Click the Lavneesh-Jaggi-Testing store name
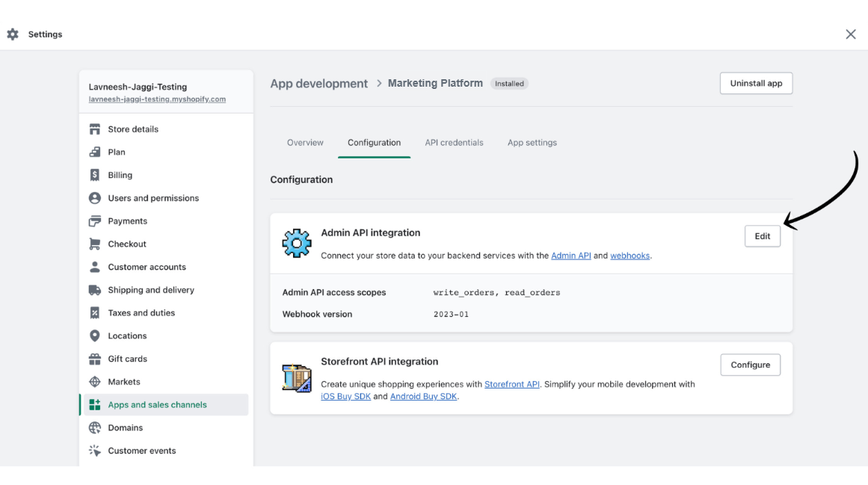The width and height of the screenshot is (868, 485). pos(138,87)
